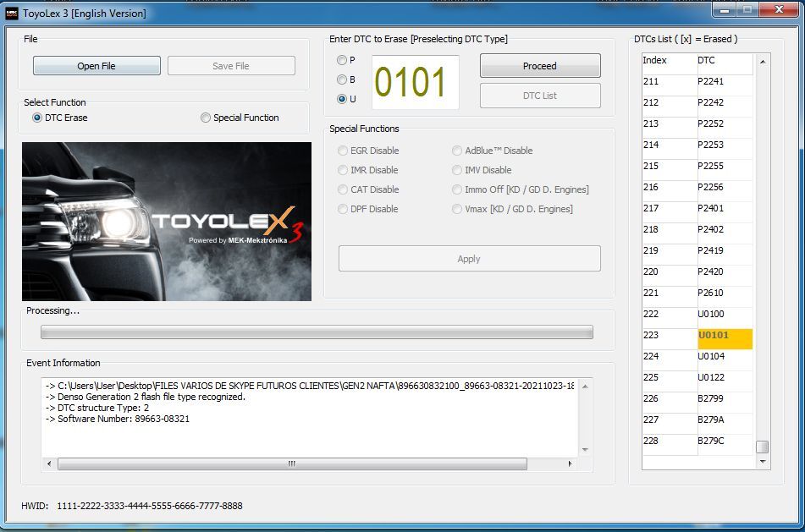Choose the B DTC type

(x=345, y=80)
